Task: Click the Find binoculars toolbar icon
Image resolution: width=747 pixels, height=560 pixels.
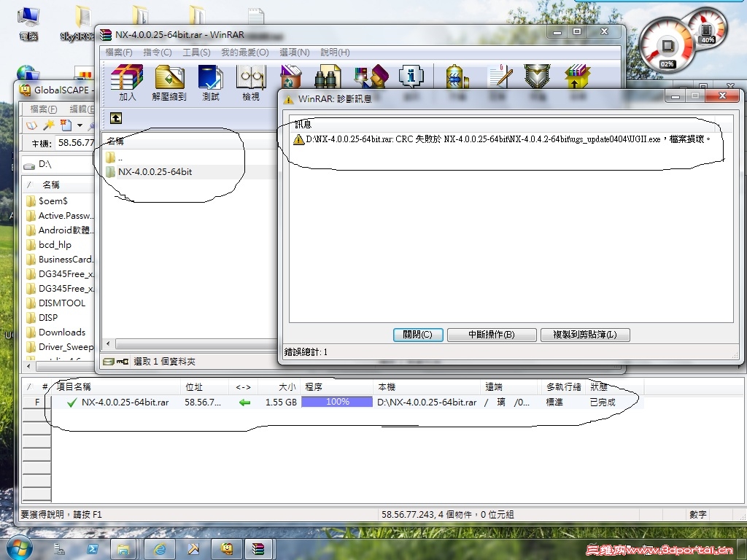Action: coord(328,77)
